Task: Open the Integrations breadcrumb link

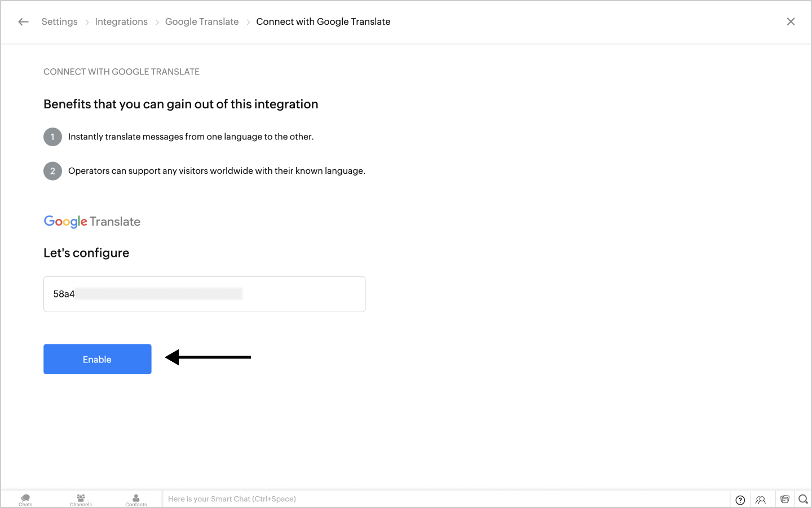Action: click(x=121, y=22)
